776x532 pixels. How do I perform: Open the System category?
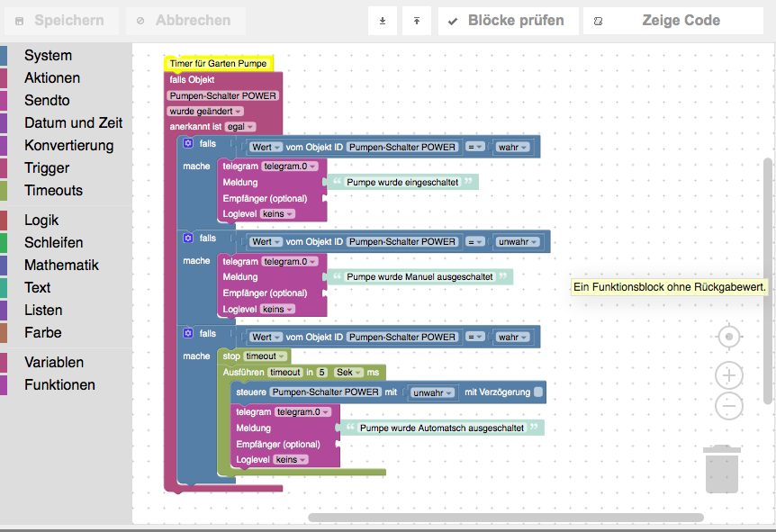48,56
